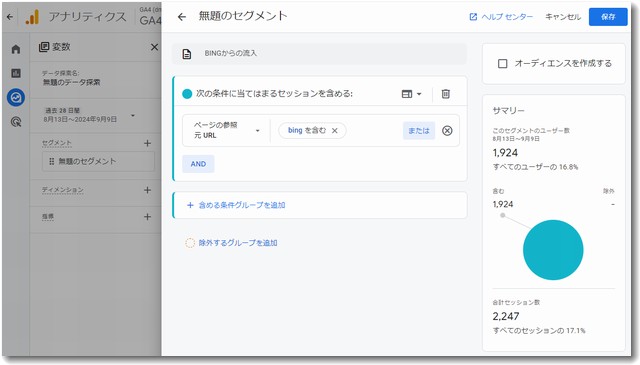Open the date range dropdown
Image resolution: width=640 pixels, height=365 pixels.
pos(133,116)
